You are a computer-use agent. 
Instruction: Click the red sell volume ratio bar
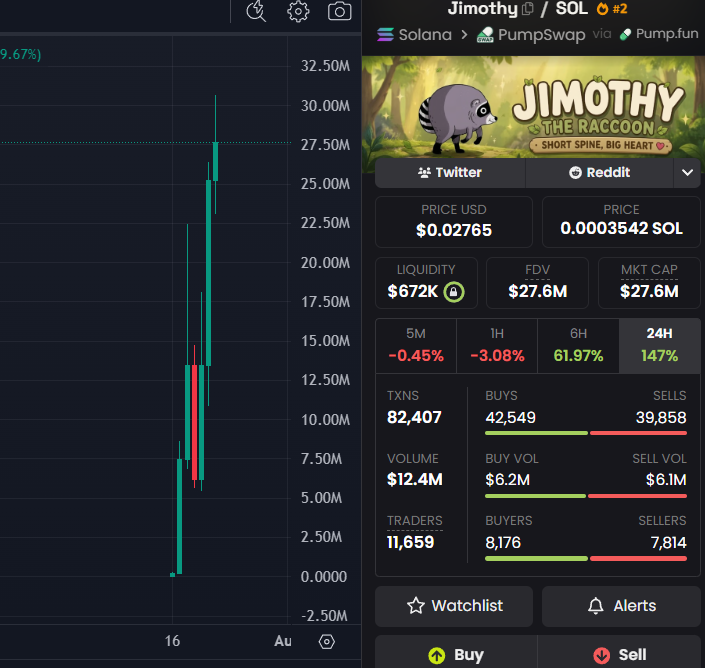click(x=638, y=496)
